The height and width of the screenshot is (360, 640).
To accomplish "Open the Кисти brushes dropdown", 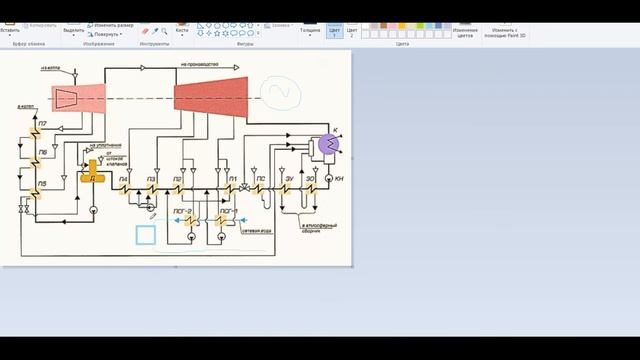I will click(182, 32).
